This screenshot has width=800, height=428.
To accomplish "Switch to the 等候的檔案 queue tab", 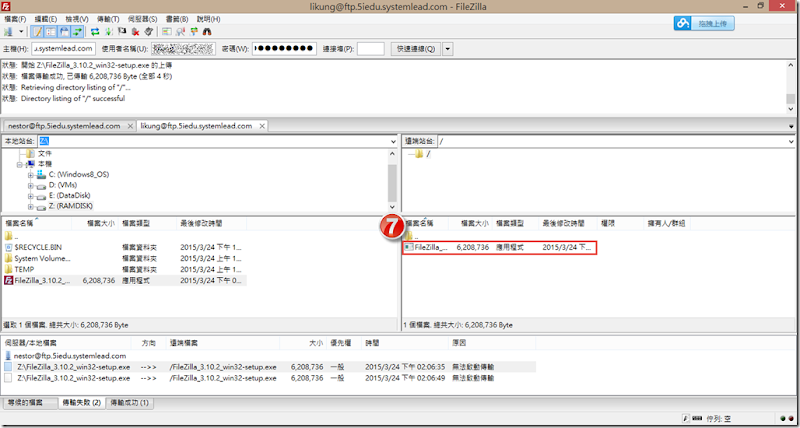I will click(29, 403).
